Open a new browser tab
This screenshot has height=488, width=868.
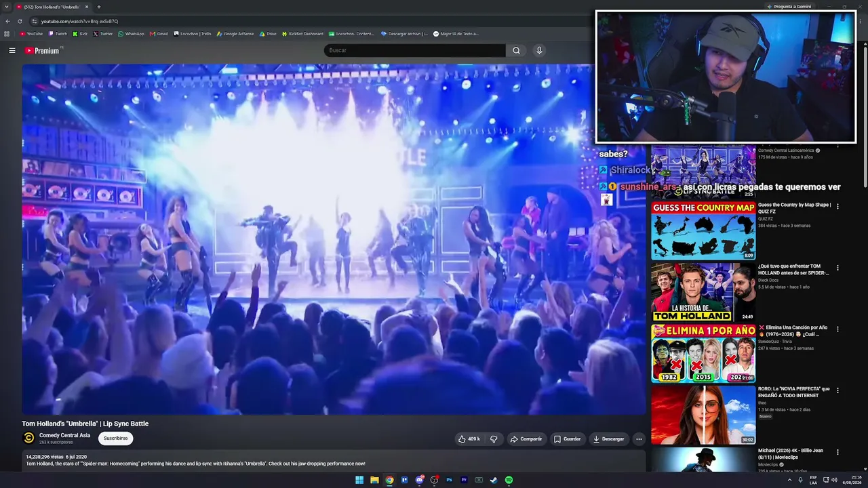(x=98, y=7)
